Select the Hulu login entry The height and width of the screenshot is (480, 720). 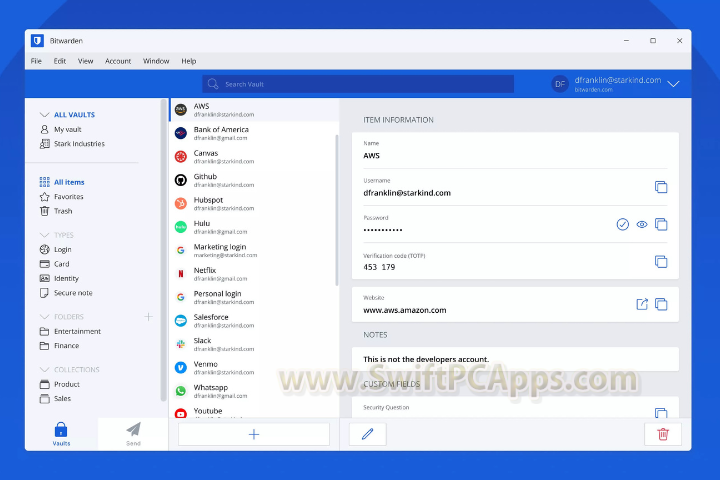click(x=253, y=227)
